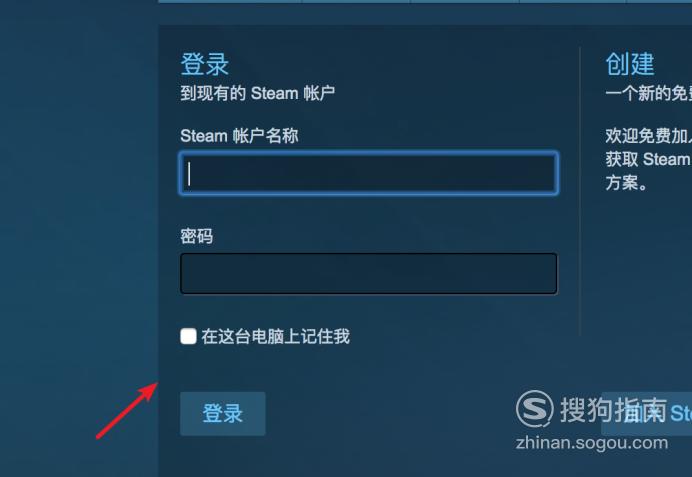
Task: Click the 一个新的免费 subtitle under 创建
Action: 649,93
